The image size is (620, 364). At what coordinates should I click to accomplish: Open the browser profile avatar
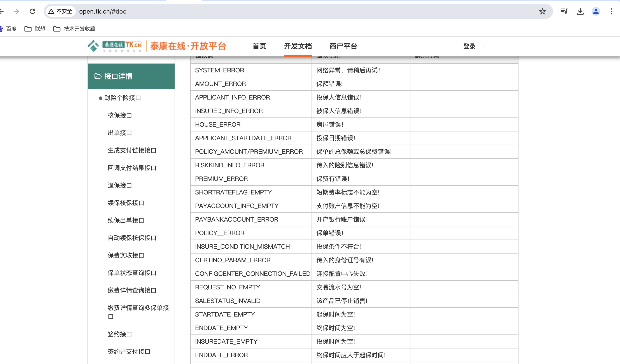[596, 11]
